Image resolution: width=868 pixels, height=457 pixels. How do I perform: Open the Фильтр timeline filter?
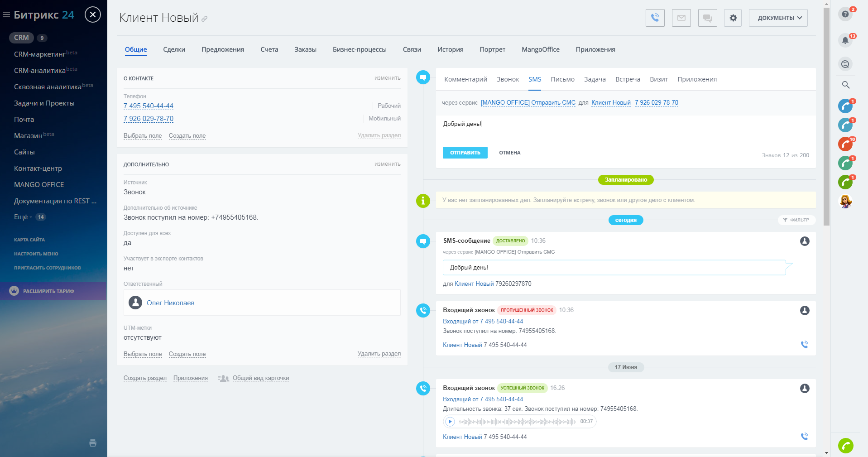point(796,220)
